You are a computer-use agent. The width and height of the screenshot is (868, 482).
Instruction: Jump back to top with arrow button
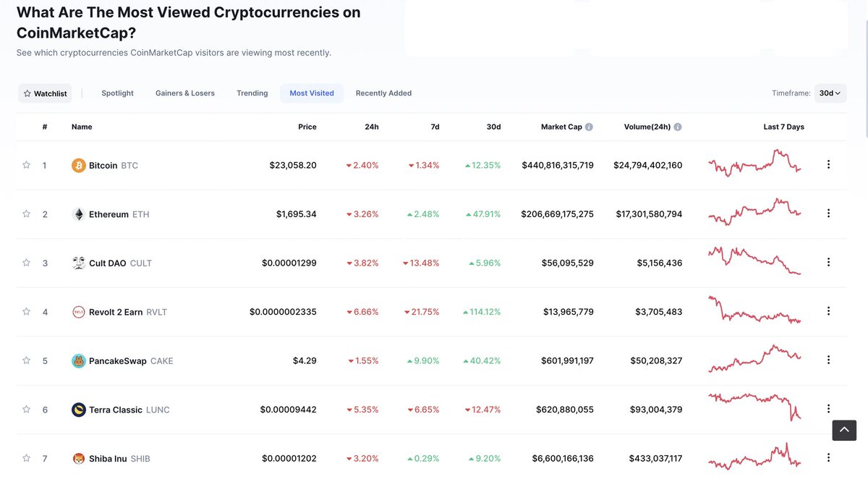pos(844,431)
